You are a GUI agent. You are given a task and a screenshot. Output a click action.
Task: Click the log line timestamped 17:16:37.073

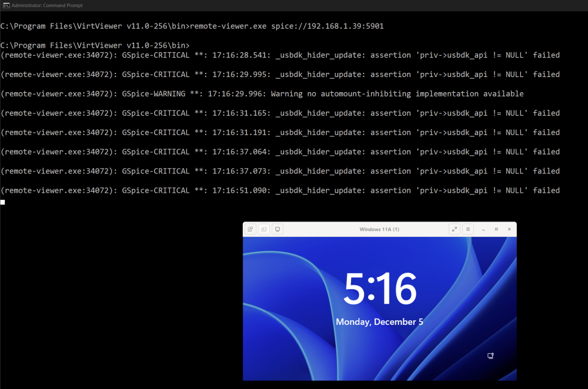(280, 171)
